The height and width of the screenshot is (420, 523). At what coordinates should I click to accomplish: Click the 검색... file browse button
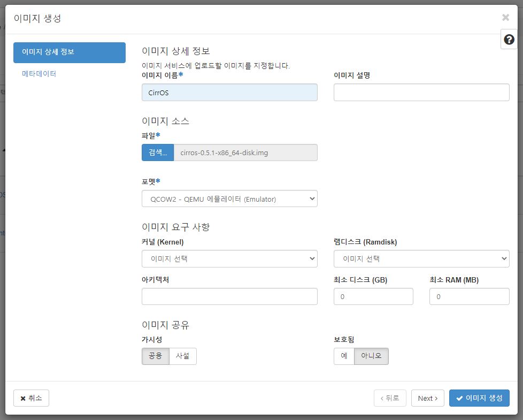[x=158, y=152]
